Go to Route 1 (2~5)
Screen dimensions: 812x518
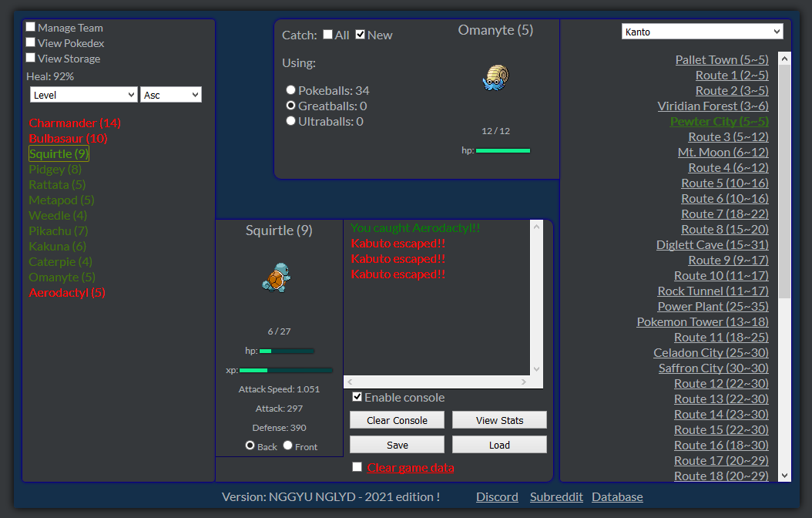coord(732,75)
